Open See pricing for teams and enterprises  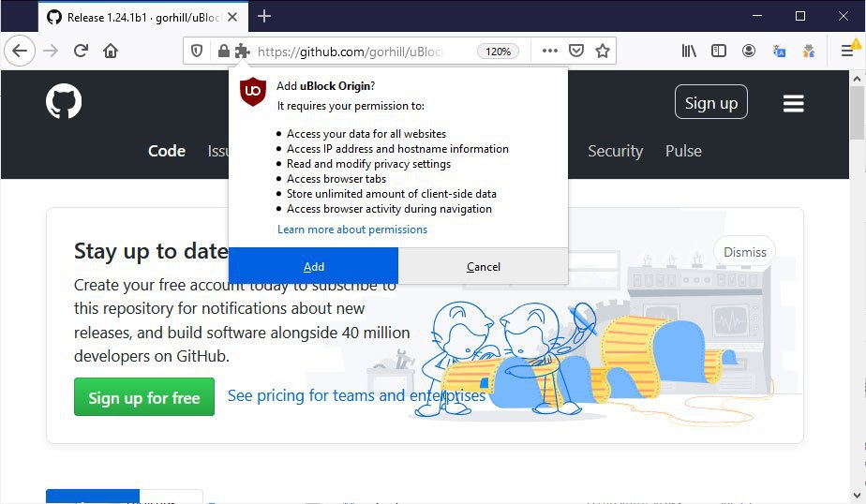[x=356, y=395]
